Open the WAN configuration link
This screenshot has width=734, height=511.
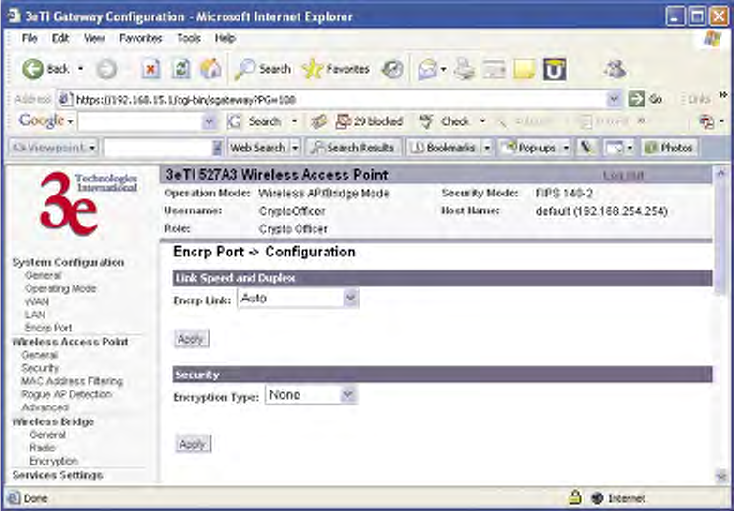click(37, 302)
